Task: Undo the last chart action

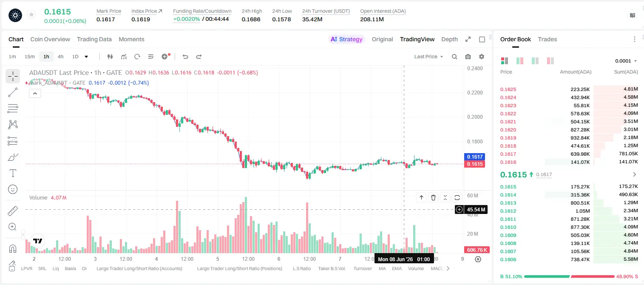Action: [x=185, y=57]
